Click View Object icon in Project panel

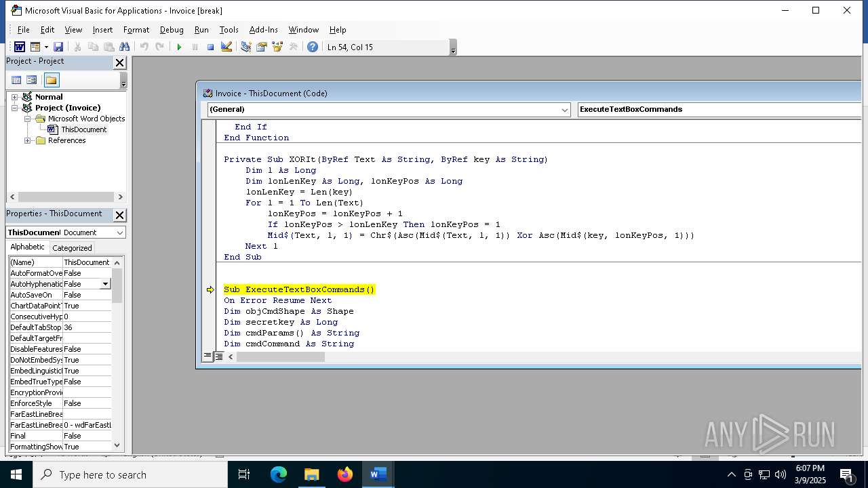(x=31, y=80)
